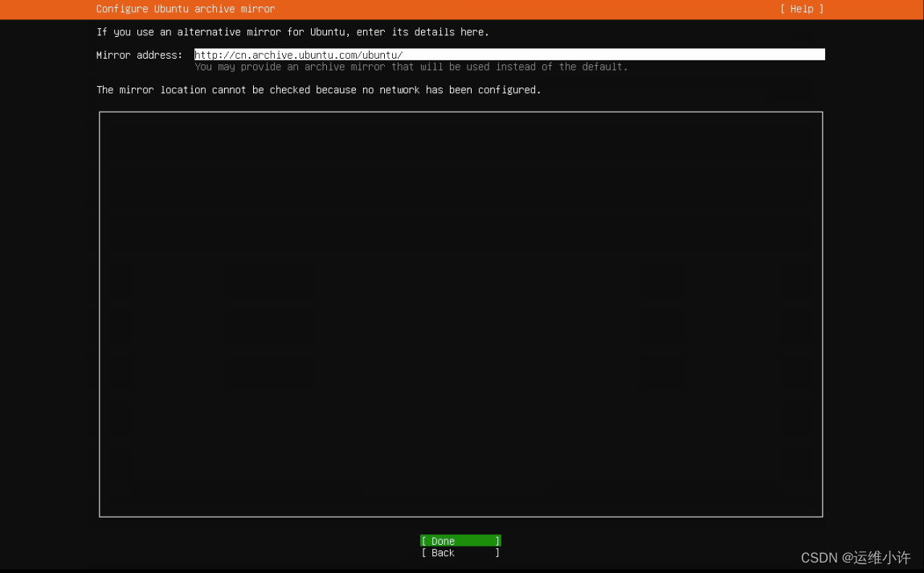Focus the Mirror address input field
This screenshot has width=924, height=573.
point(509,55)
